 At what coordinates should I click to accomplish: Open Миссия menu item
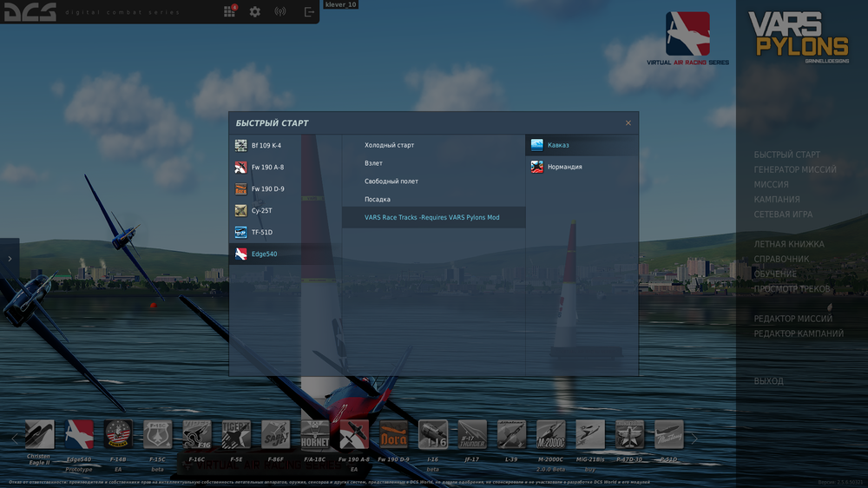pyautogui.click(x=771, y=184)
